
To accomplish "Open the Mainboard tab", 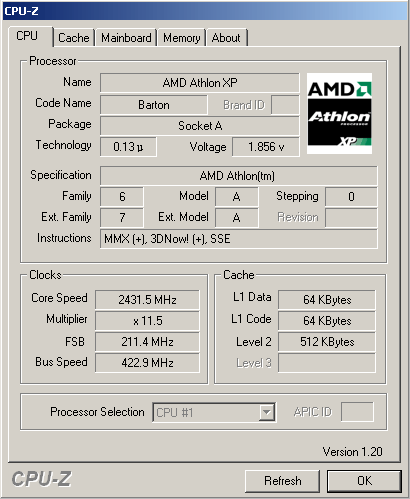I will click(126, 38).
